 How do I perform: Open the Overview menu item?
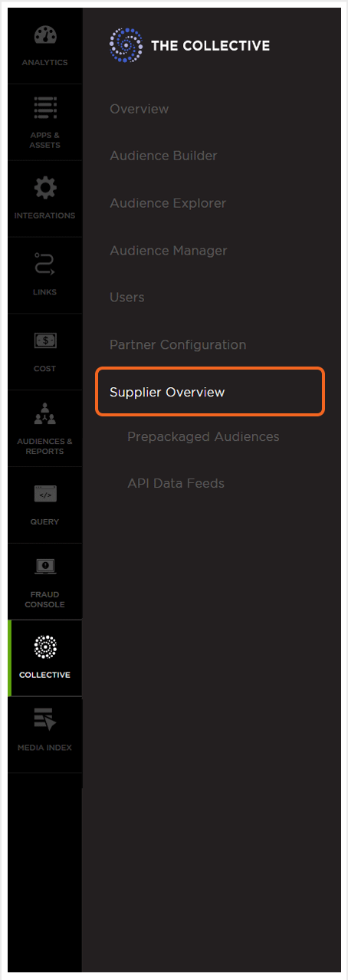click(139, 109)
